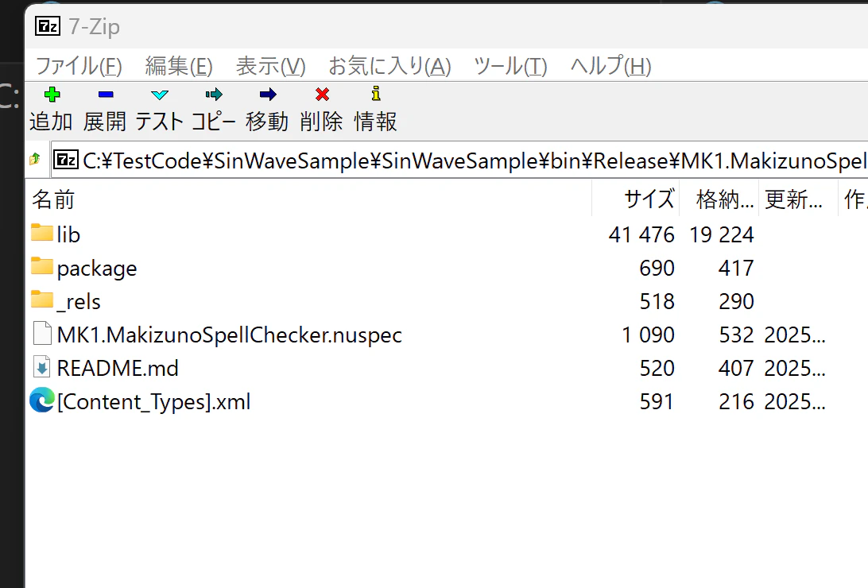Click the archive path address field
This screenshot has width=868, height=588.
[x=459, y=161]
